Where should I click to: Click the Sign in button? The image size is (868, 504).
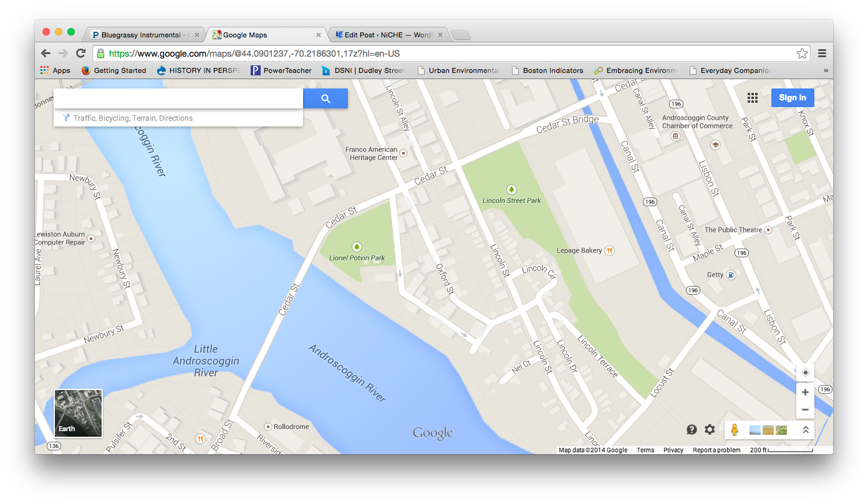[792, 98]
